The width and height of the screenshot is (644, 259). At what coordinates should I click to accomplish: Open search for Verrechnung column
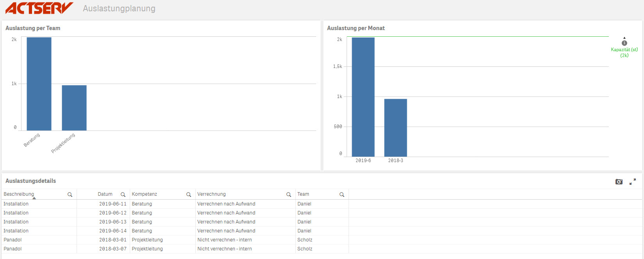pyautogui.click(x=289, y=195)
